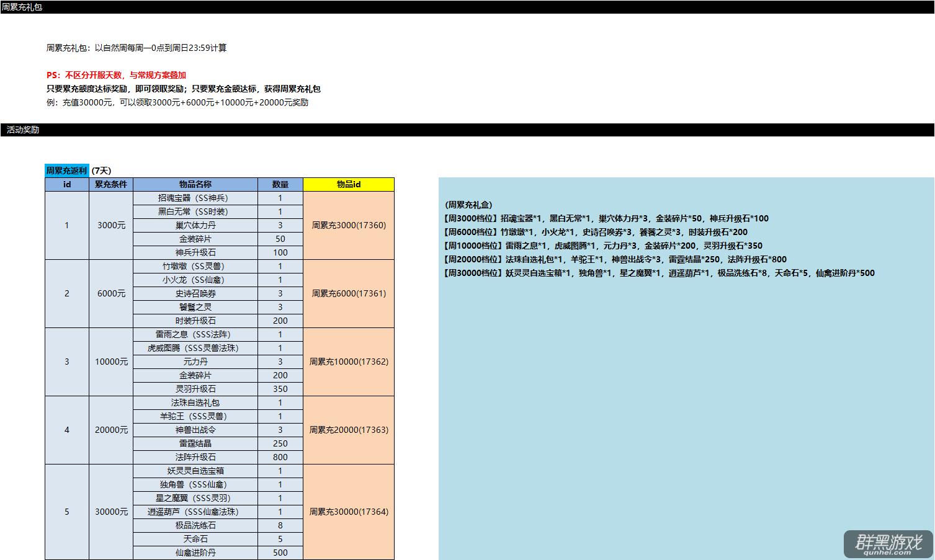This screenshot has height=560, width=935.
Task: Click the 神兽出战令 item cell
Action: (x=195, y=430)
